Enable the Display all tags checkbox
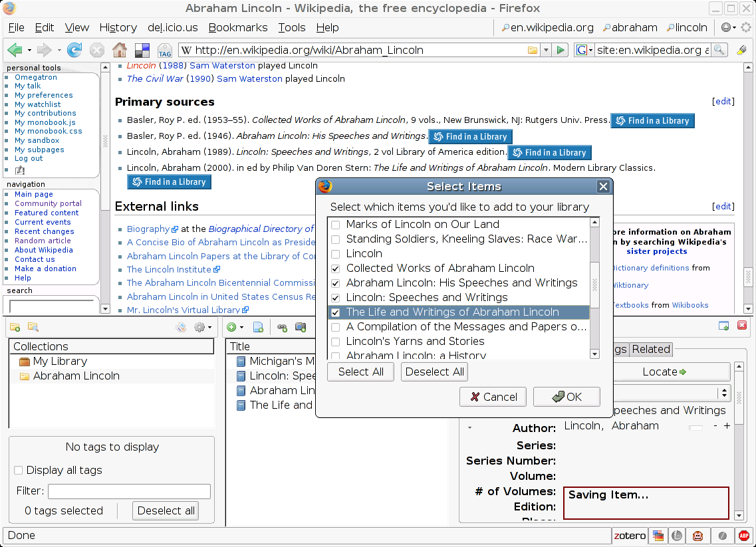Screen dimensions: 756x547 pos(19,471)
